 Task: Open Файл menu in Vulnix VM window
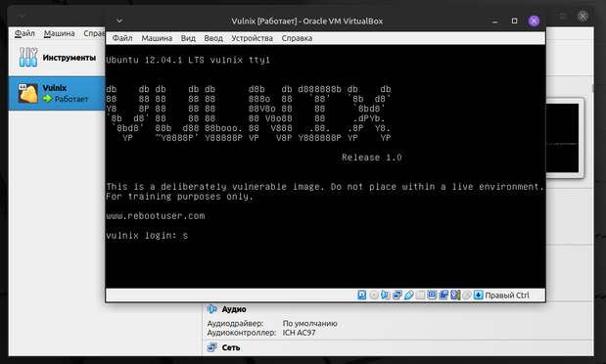(122, 38)
